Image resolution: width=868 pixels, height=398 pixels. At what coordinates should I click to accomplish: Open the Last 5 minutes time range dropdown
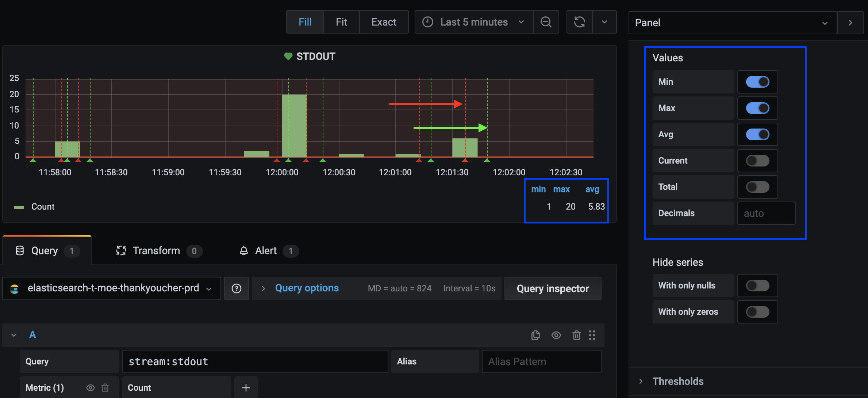[474, 22]
